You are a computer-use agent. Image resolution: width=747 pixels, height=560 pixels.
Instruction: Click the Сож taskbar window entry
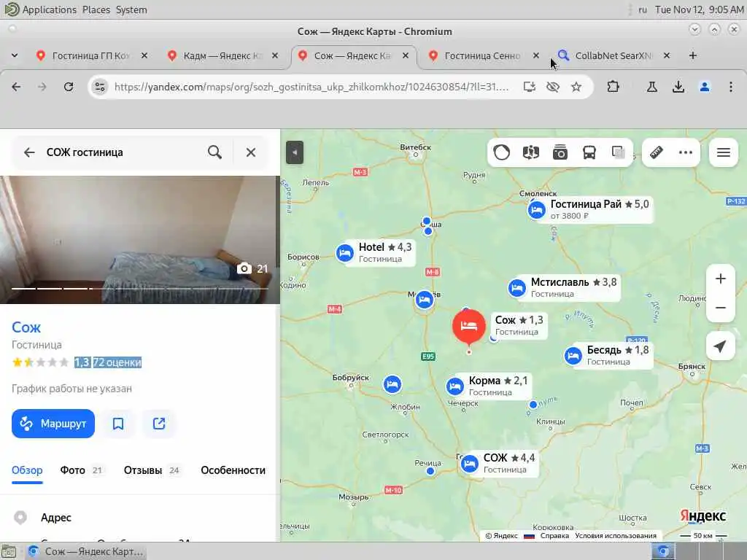click(86, 551)
